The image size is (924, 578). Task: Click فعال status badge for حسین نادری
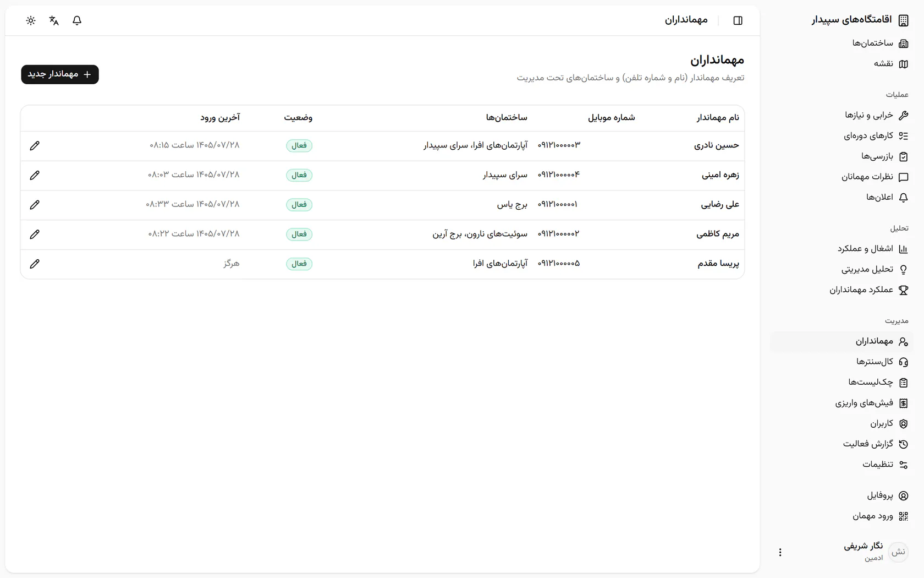tap(299, 146)
